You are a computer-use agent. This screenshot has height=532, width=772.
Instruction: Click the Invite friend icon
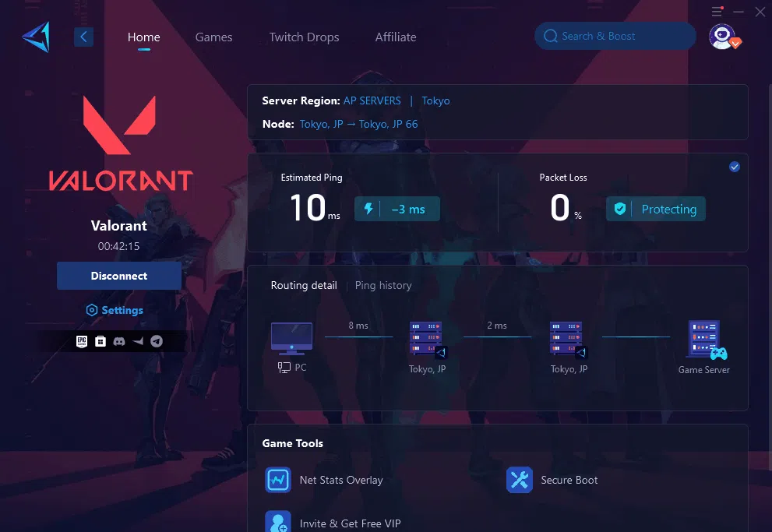(278, 522)
